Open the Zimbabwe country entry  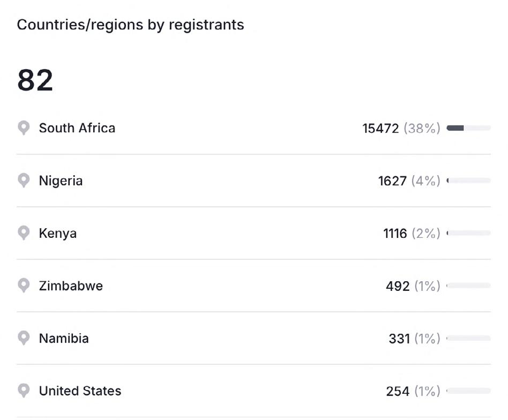coord(71,286)
